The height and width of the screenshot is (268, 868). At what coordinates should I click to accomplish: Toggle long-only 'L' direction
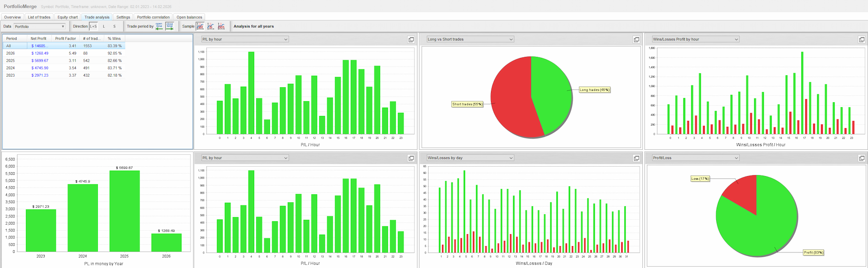tap(104, 26)
